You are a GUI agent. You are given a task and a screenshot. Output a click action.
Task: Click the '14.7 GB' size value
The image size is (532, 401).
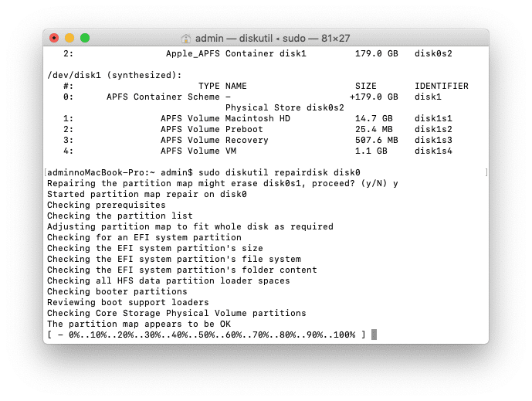click(x=374, y=118)
